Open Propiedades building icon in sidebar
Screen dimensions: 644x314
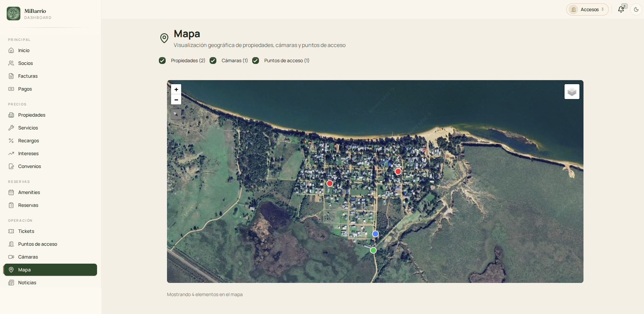click(11, 115)
